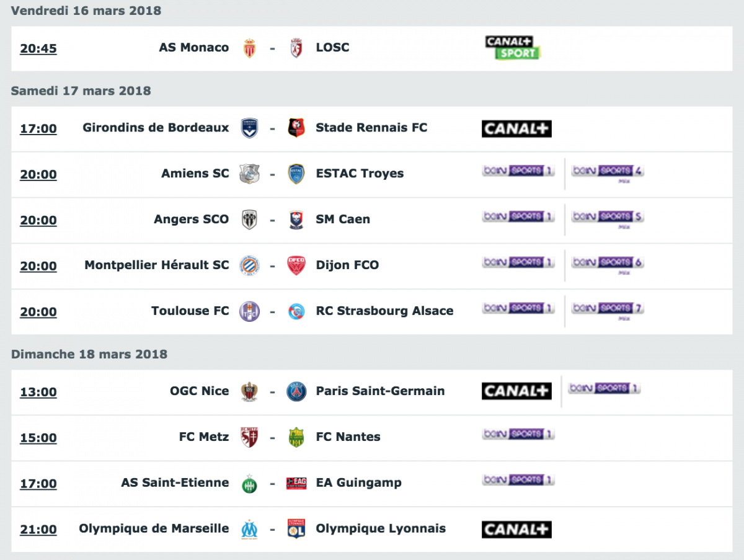Select the Angers SCO vs SM Caen row

pos(371,220)
